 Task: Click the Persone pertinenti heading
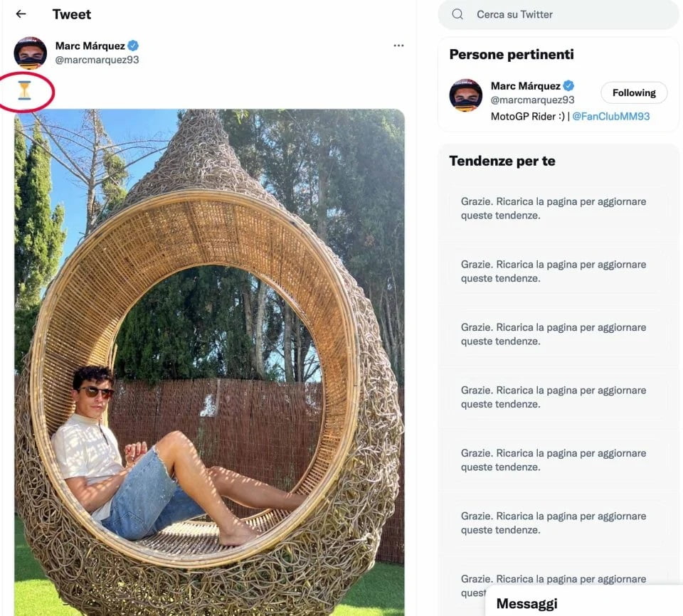pyautogui.click(x=512, y=55)
